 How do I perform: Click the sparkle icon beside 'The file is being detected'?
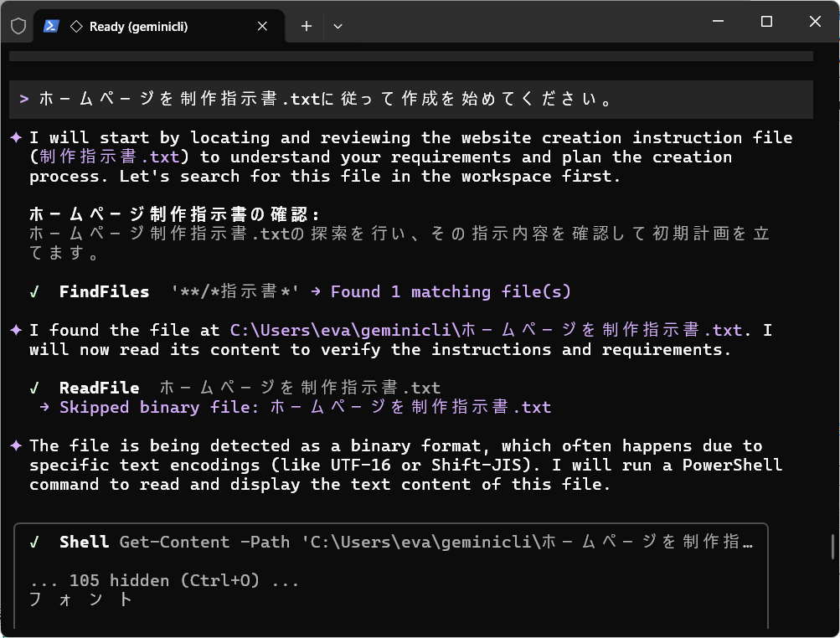point(16,445)
